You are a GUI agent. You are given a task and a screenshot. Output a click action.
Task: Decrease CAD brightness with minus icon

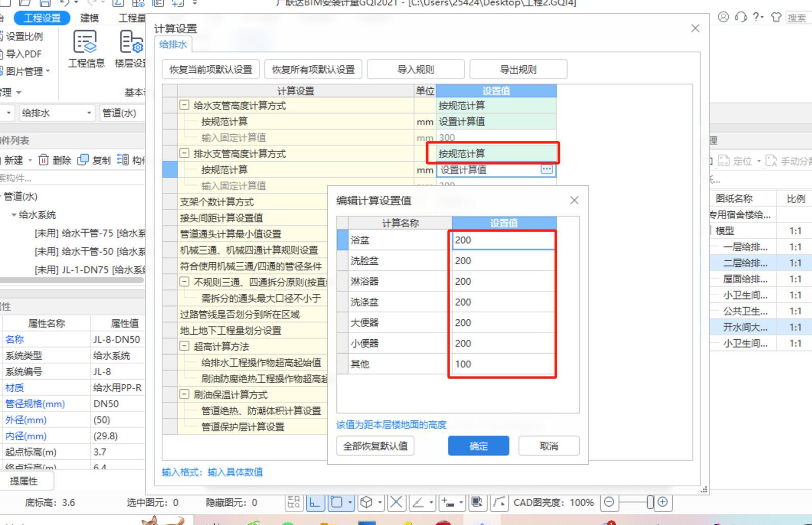(x=609, y=503)
